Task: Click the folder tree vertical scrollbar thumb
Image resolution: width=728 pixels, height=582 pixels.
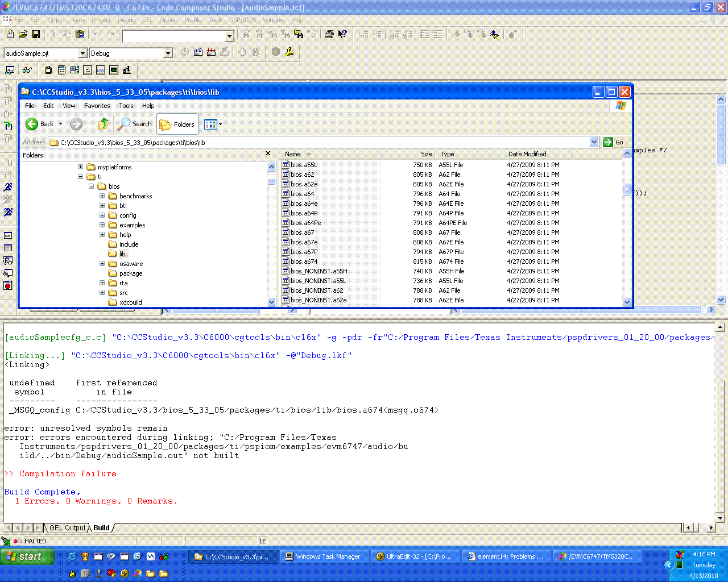Action: tap(271, 182)
